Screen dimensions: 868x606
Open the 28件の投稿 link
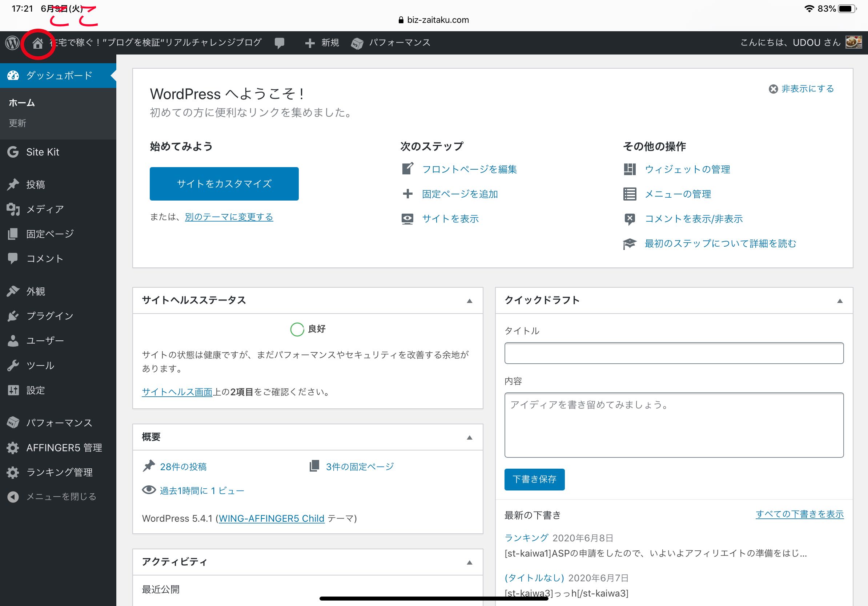183,467
